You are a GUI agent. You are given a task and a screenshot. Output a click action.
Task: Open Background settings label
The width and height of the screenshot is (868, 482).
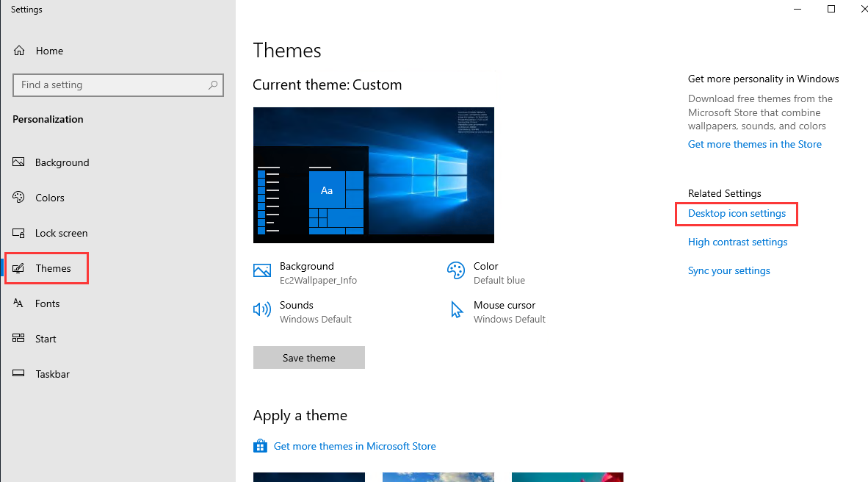click(62, 162)
